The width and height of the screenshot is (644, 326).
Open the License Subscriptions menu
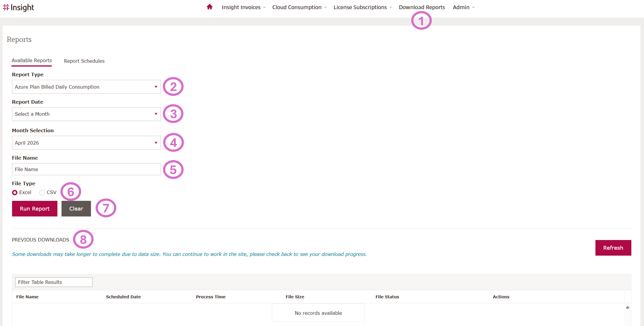click(362, 7)
